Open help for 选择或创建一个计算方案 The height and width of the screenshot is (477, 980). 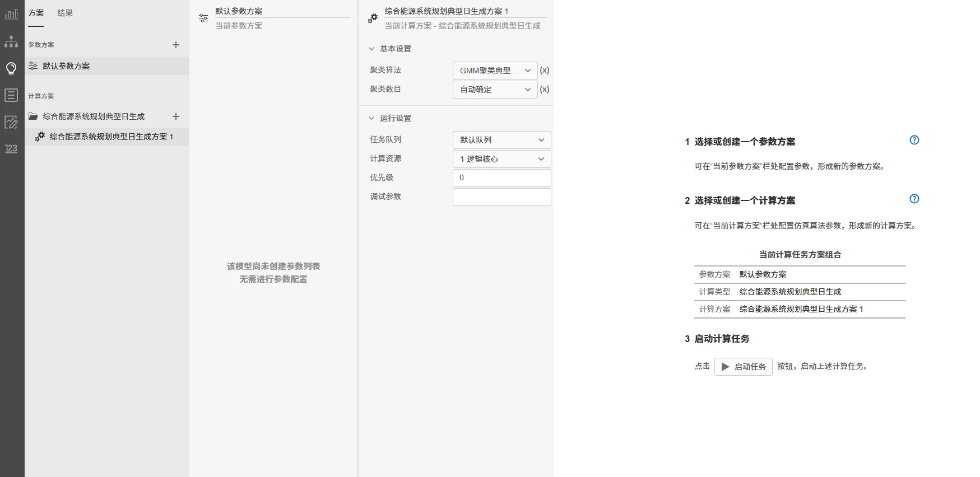[x=914, y=199]
